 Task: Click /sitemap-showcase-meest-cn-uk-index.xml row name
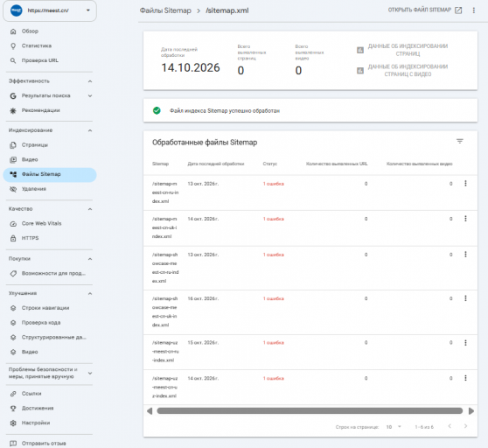point(165,311)
